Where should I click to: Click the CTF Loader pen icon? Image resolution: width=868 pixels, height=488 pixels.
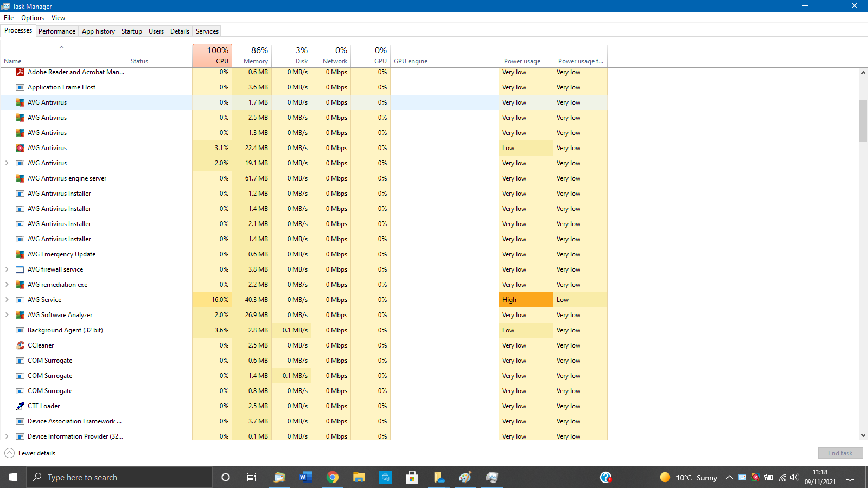pyautogui.click(x=20, y=406)
